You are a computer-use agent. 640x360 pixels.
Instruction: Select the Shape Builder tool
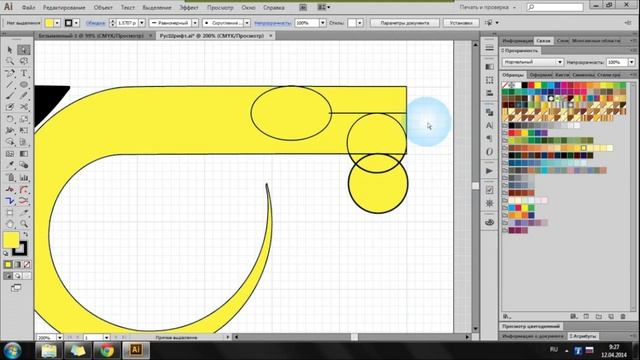10,142
